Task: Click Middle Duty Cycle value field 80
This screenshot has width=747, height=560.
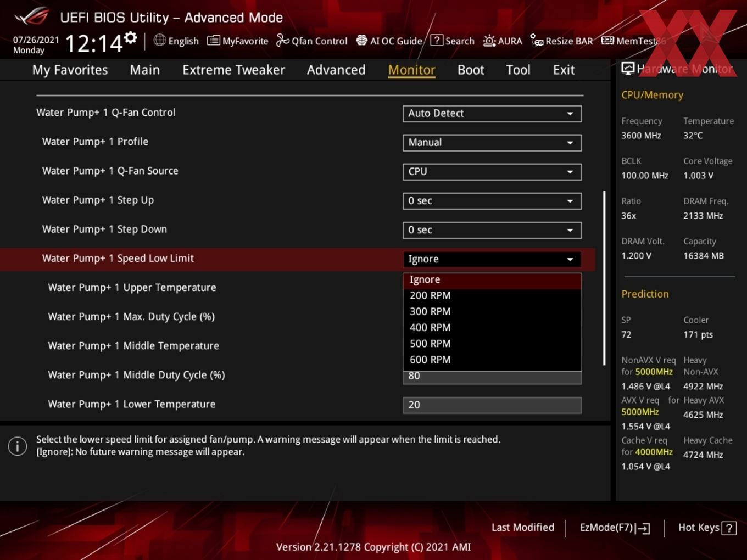Action: (492, 377)
